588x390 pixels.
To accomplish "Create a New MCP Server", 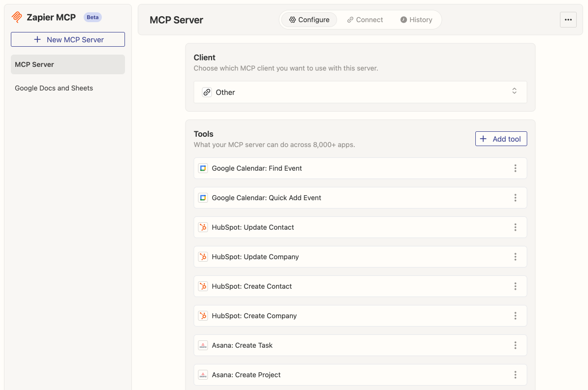I will 68,39.
